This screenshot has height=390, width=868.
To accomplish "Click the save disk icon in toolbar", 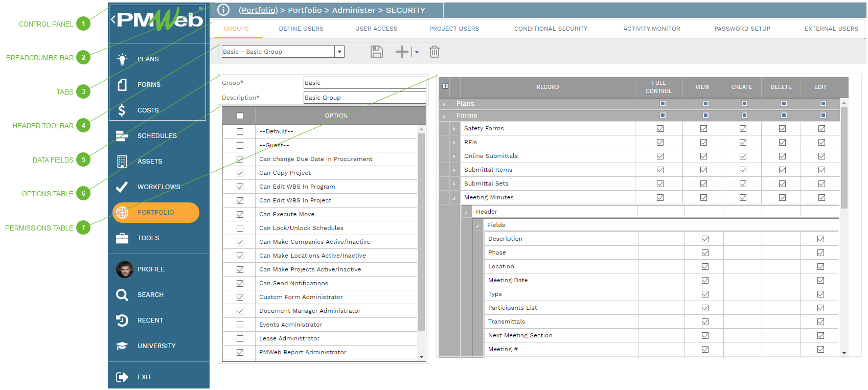I will (376, 52).
